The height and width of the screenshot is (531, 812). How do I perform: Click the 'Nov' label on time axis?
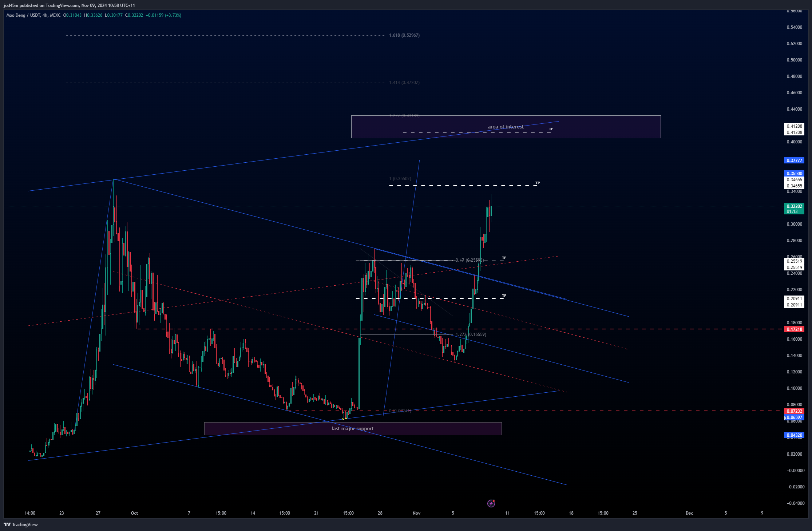(416, 513)
